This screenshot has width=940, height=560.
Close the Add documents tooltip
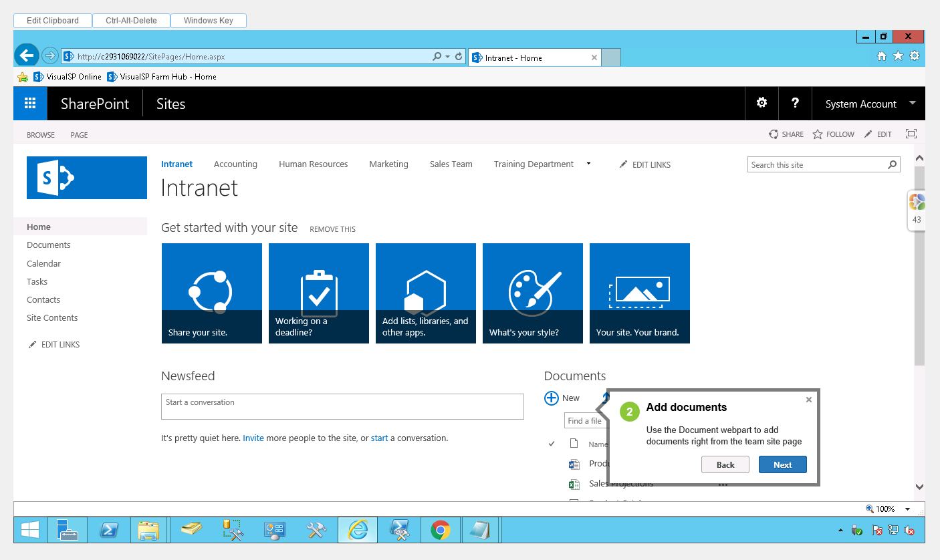click(x=809, y=400)
